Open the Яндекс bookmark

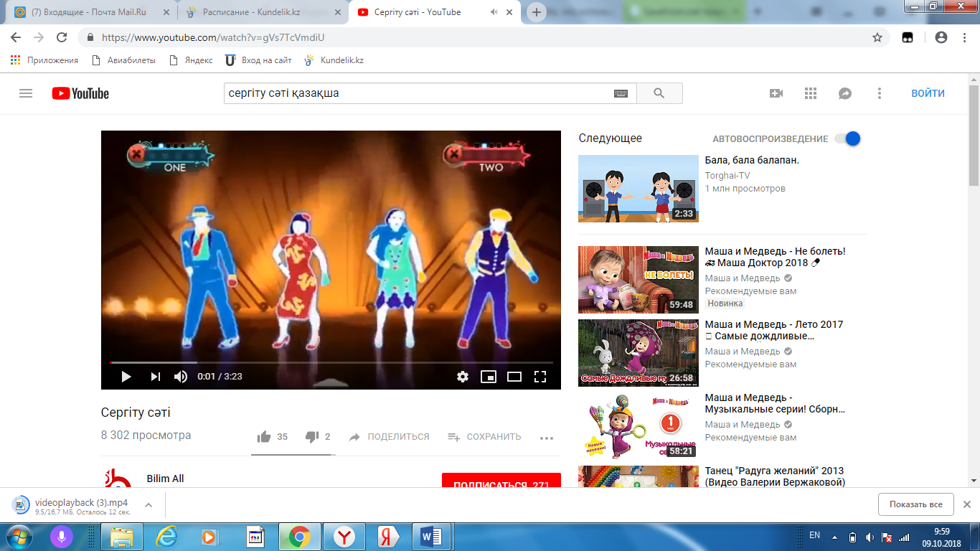191,60
